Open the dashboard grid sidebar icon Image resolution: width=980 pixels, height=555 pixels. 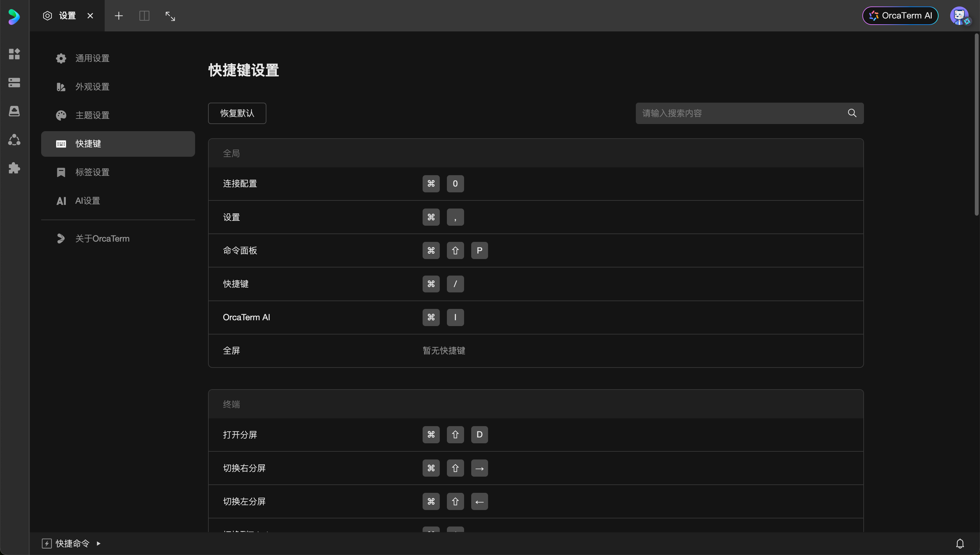[14, 54]
